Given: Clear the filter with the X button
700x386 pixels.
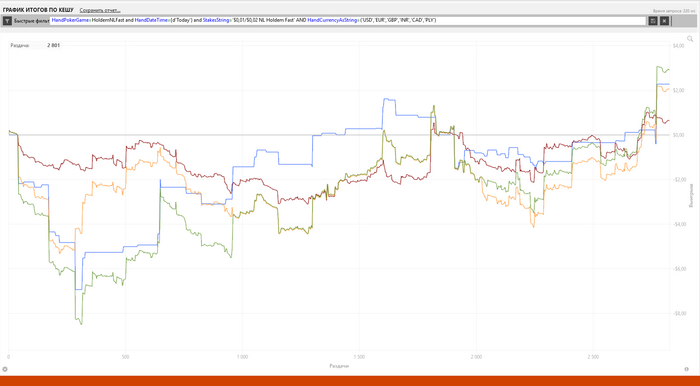Looking at the screenshot, I should (x=665, y=21).
